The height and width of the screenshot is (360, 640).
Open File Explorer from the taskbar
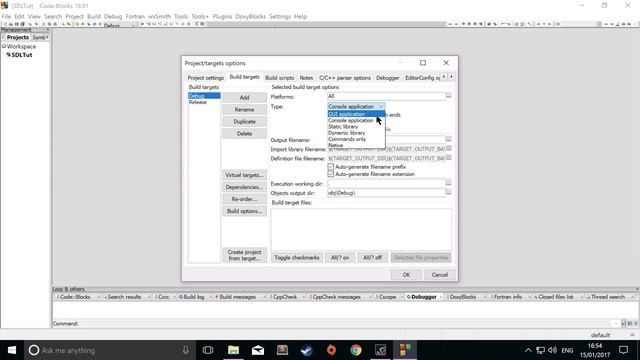tap(233, 350)
